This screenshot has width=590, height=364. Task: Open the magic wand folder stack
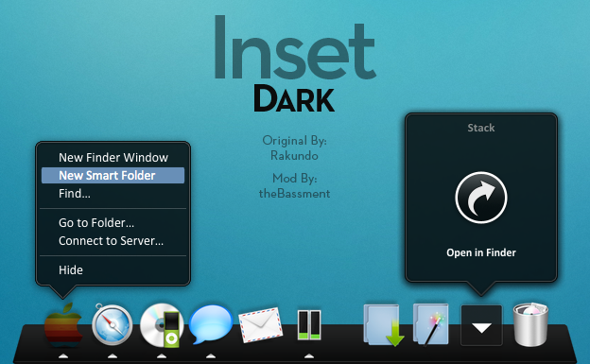point(431,324)
